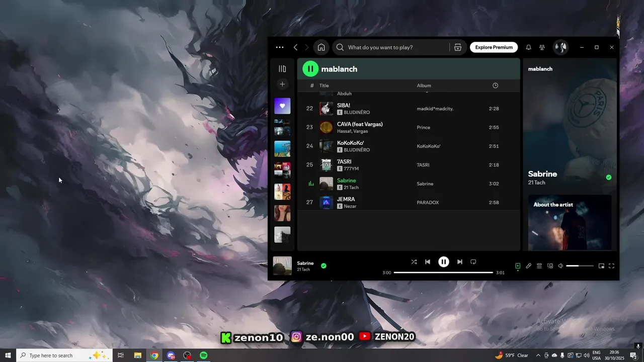Sort by duration clock icon
The height and width of the screenshot is (362, 644).
point(495,85)
